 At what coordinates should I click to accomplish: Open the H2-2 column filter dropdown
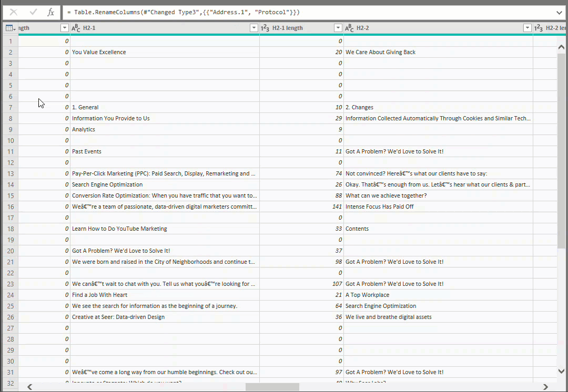pos(527,28)
